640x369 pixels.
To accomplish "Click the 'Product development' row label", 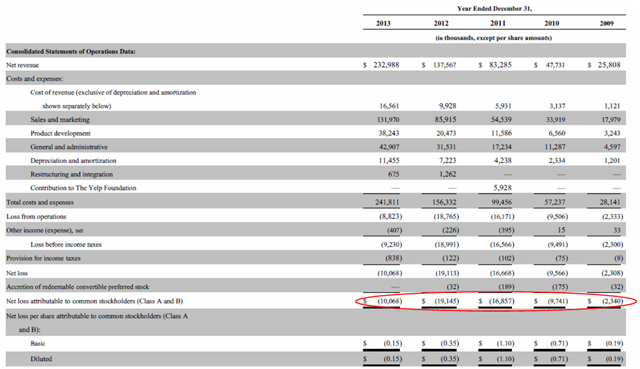I will [60, 133].
